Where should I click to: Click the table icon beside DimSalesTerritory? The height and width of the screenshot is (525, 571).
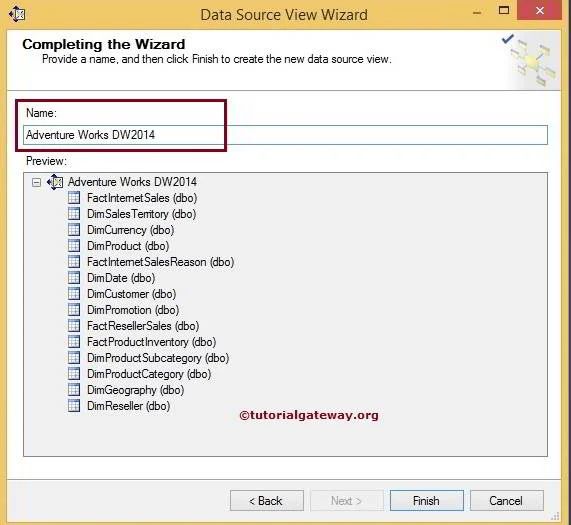pyautogui.click(x=74, y=214)
